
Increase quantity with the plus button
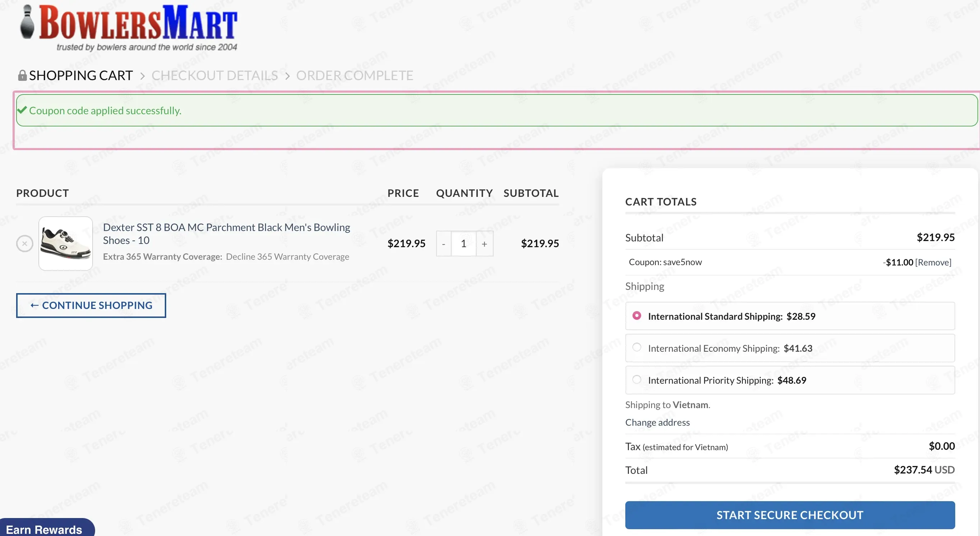coord(484,244)
